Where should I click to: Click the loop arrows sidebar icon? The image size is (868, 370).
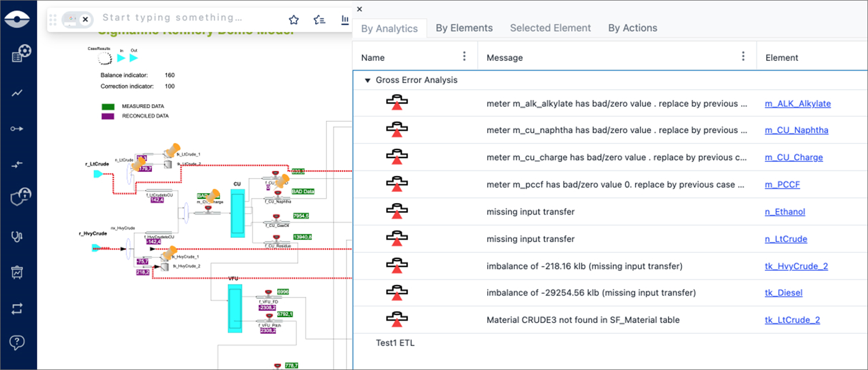pos(17,309)
